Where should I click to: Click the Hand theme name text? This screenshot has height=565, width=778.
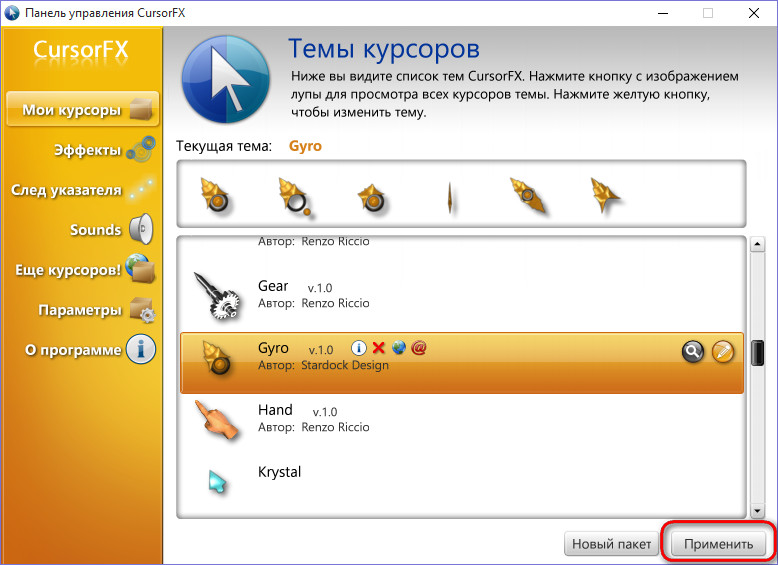275,410
